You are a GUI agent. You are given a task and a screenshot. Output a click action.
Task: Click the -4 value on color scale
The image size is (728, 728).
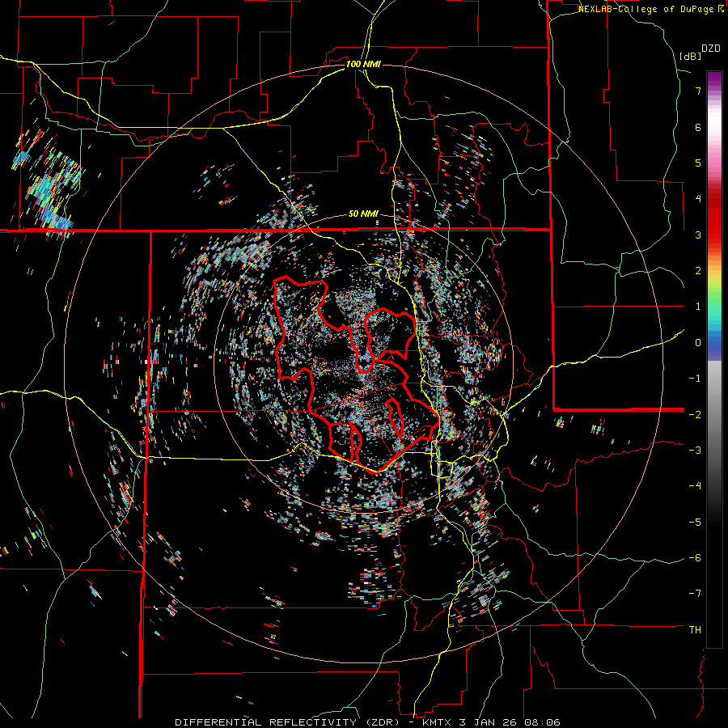click(695, 486)
